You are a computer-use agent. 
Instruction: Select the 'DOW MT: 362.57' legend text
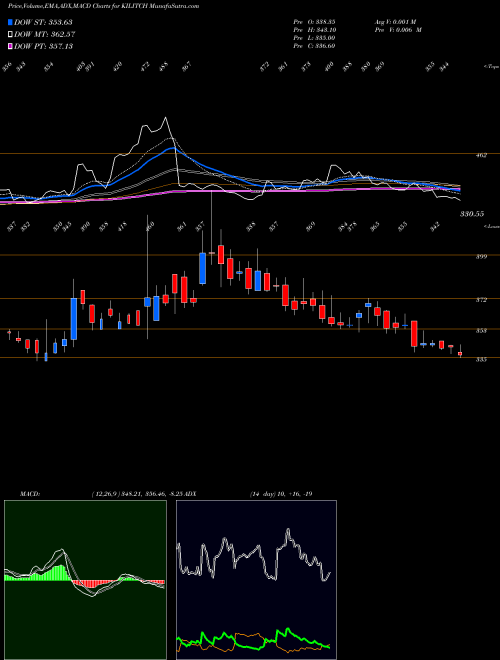[45, 35]
